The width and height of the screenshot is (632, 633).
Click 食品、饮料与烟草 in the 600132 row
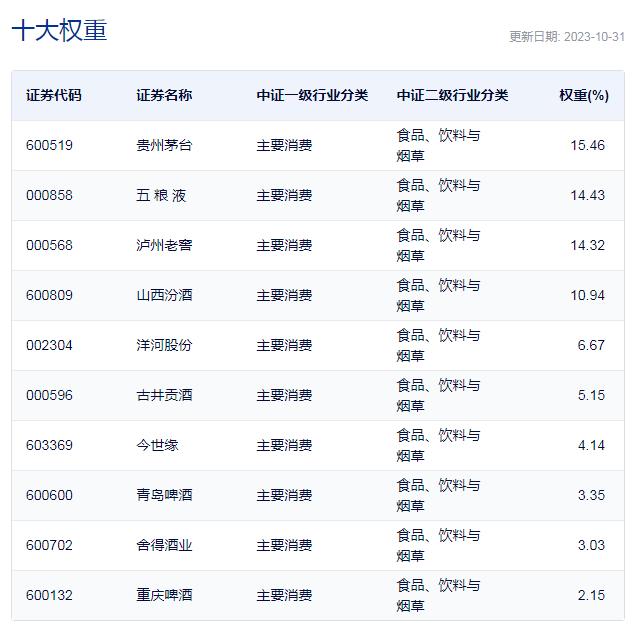[x=438, y=595]
